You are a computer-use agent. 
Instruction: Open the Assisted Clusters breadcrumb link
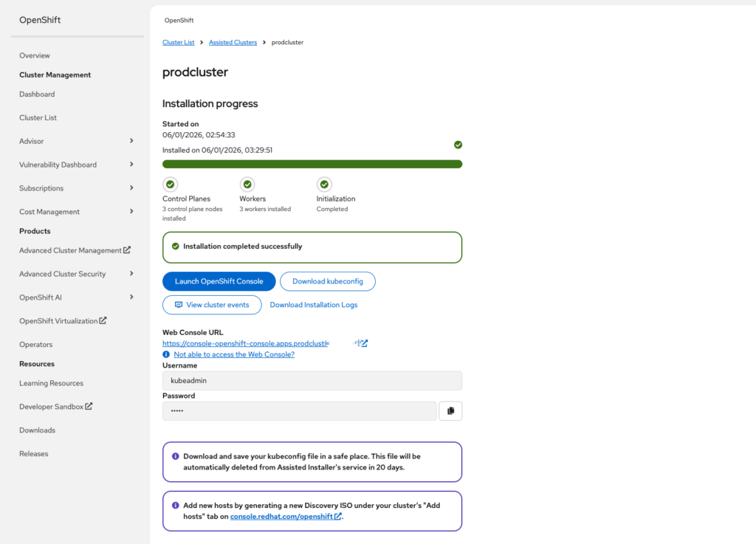coord(233,43)
